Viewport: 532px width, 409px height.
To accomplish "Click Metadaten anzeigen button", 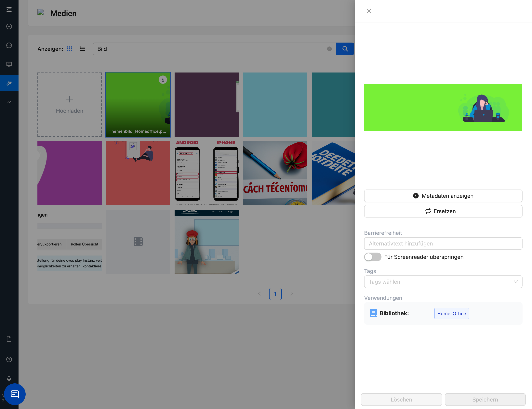I will click(443, 196).
